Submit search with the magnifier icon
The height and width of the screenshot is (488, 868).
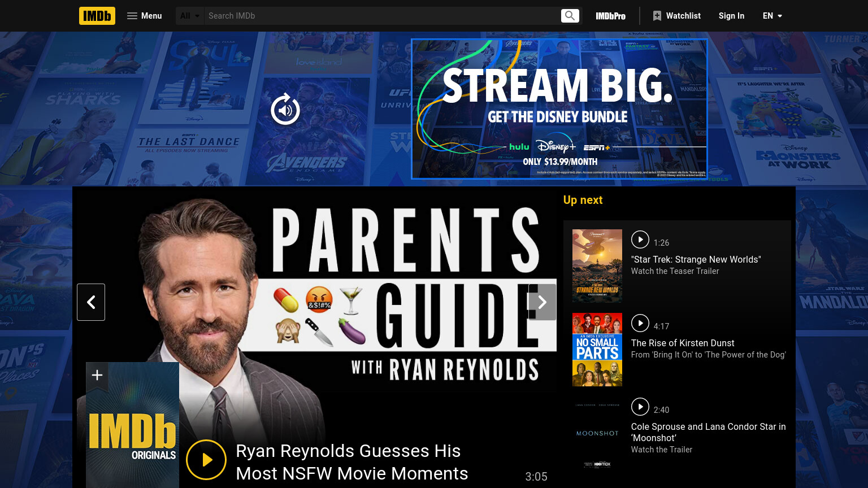pyautogui.click(x=570, y=16)
